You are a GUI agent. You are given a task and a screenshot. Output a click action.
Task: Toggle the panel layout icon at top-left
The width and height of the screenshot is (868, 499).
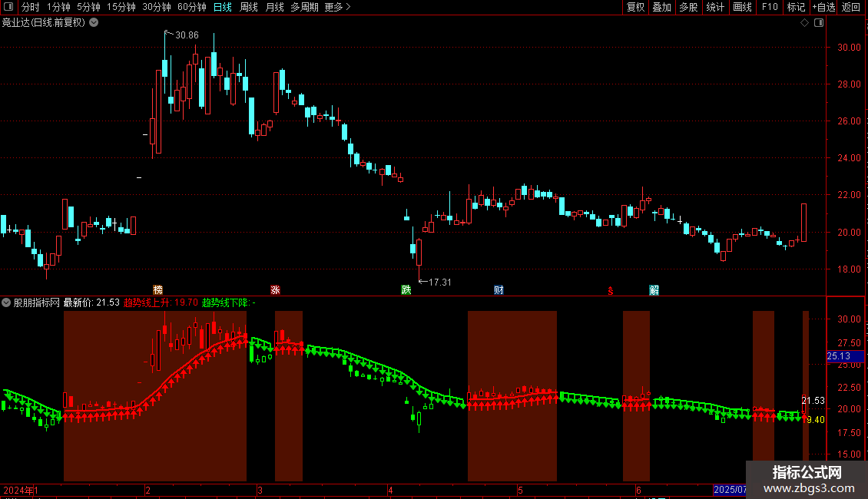pos(8,7)
